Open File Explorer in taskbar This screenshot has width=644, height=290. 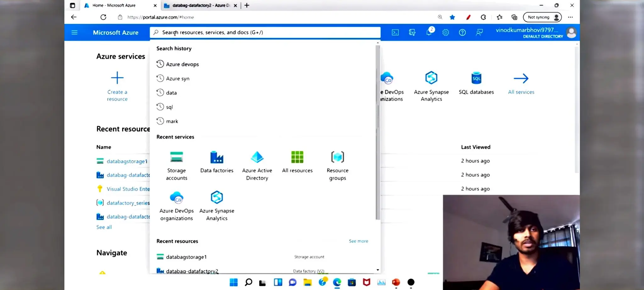point(308,282)
